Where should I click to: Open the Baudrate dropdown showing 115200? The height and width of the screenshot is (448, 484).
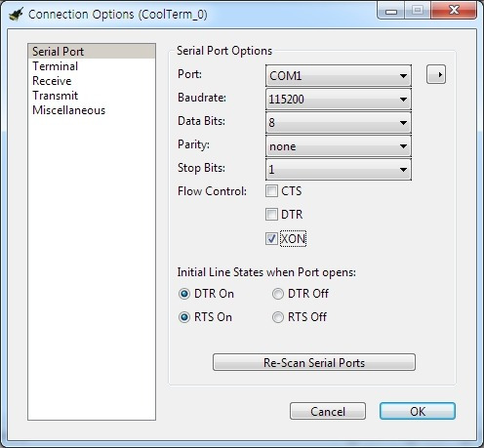(339, 99)
